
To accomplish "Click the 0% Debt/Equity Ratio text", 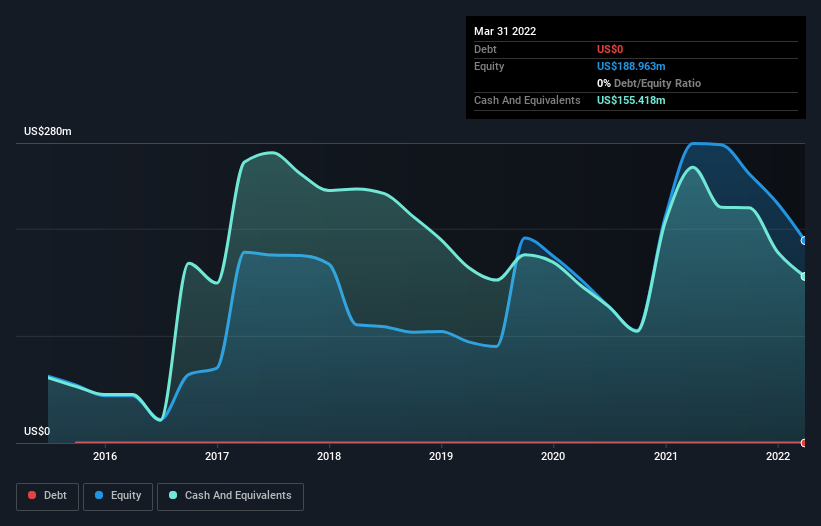I will pyautogui.click(x=649, y=83).
